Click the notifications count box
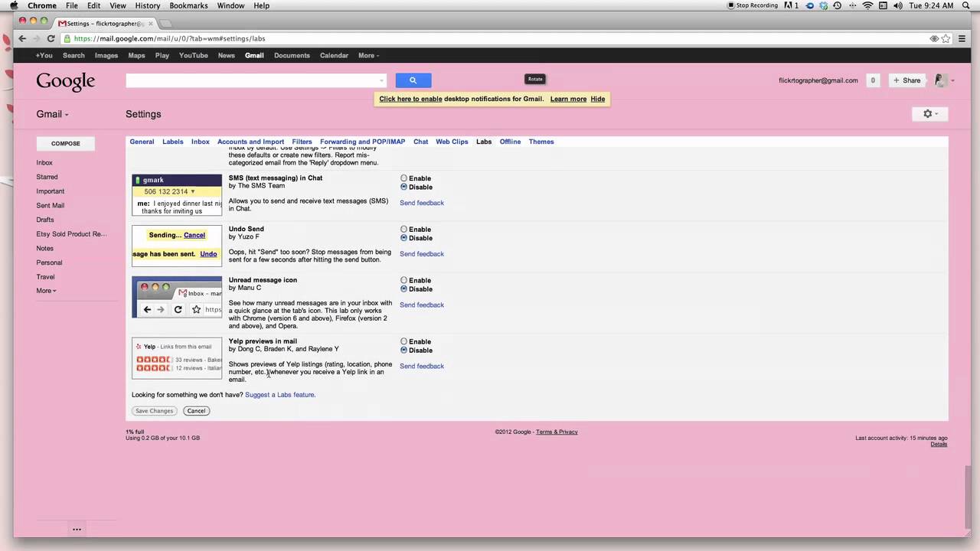 click(873, 80)
